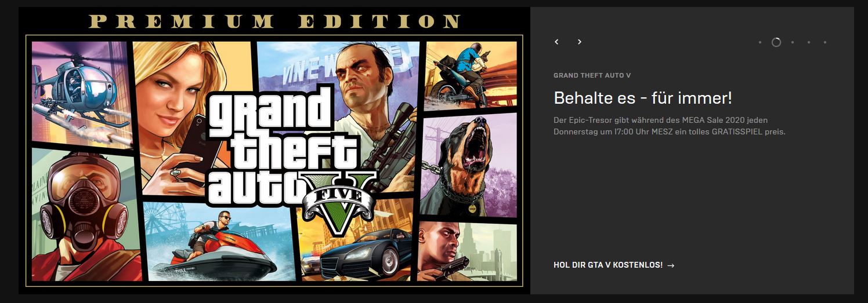Click the barking Rottweiler artwork panel

468,166
